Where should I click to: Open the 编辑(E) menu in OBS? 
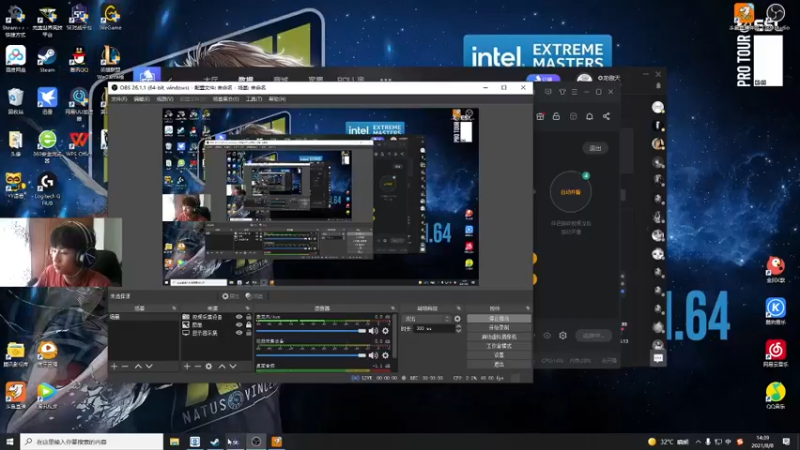[141, 99]
